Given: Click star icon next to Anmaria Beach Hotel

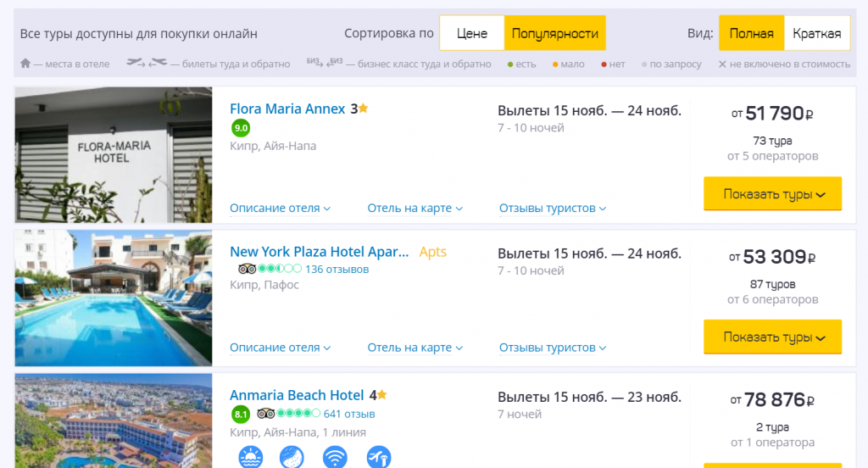Looking at the screenshot, I should tap(382, 394).
